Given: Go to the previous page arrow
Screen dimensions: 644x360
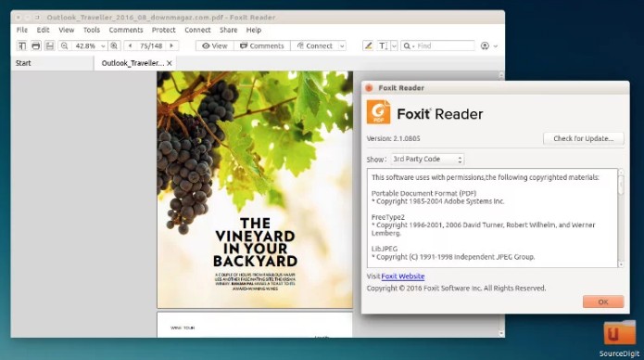Looking at the screenshot, I should [x=131, y=45].
